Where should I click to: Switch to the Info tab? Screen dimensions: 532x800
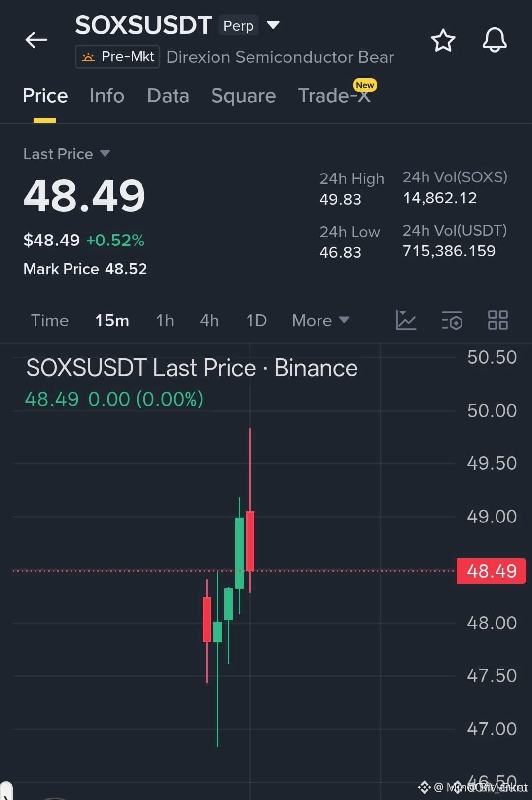[x=106, y=96]
